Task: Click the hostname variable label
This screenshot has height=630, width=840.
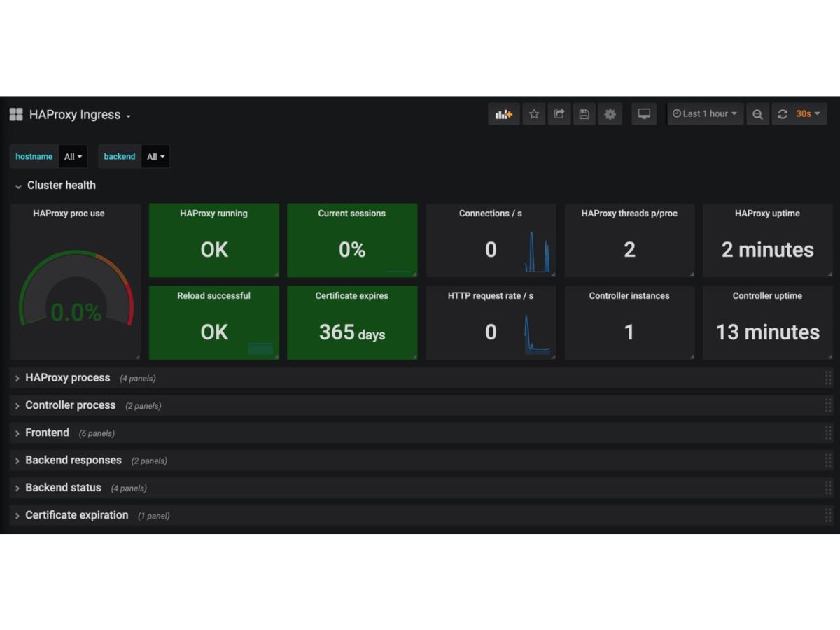Action: coord(34,157)
